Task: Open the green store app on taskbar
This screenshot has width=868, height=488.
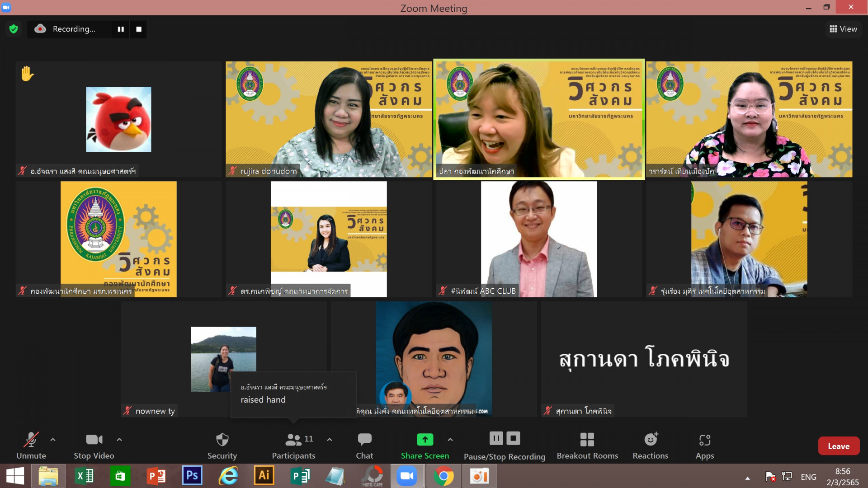Action: click(120, 476)
